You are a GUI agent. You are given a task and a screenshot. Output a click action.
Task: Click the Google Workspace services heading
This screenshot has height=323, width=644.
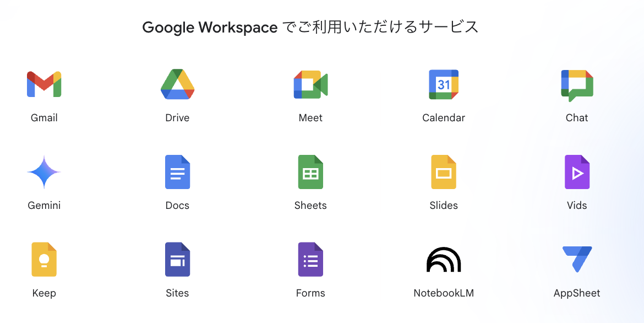click(310, 27)
